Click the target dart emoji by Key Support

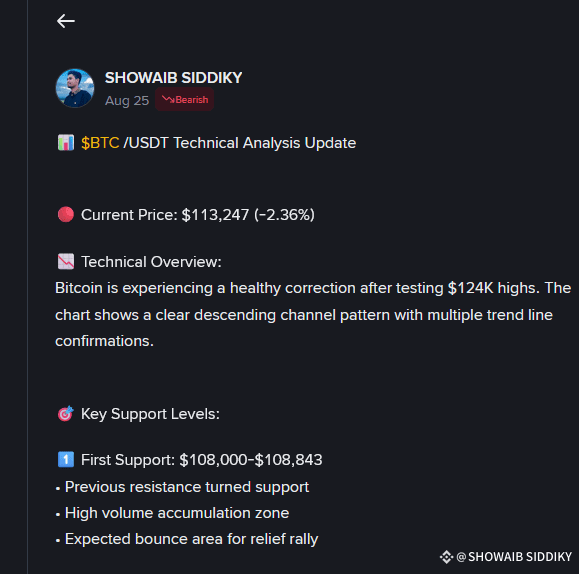coord(66,414)
